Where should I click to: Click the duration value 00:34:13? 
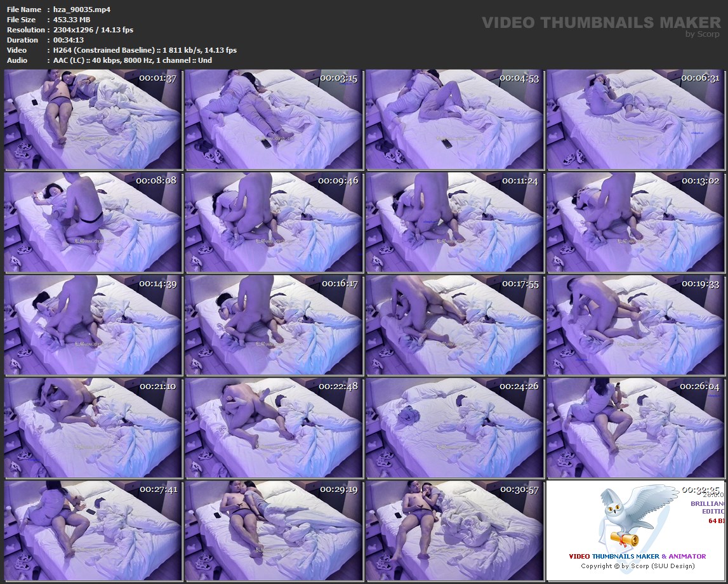tap(69, 40)
